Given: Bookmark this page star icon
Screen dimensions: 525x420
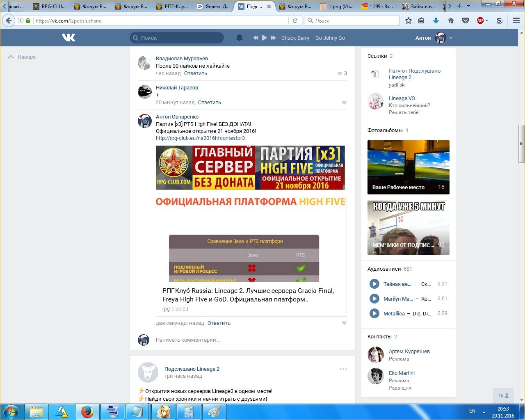Looking at the screenshot, I should (x=408, y=21).
